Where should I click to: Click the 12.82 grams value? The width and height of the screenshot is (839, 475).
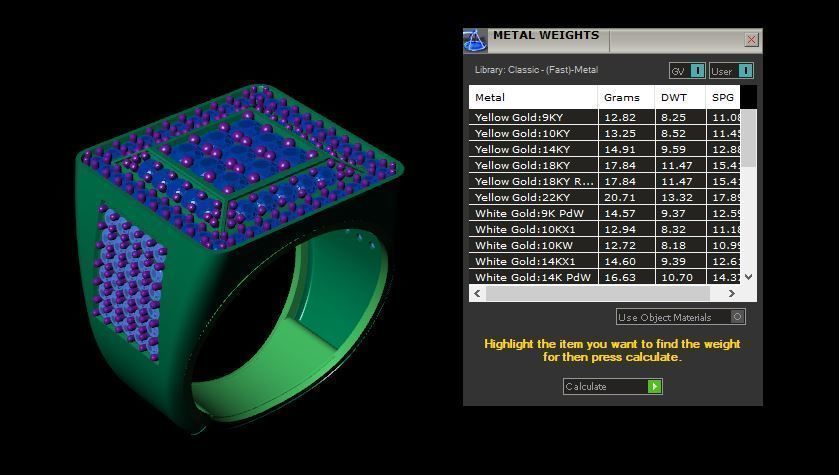tap(620, 117)
